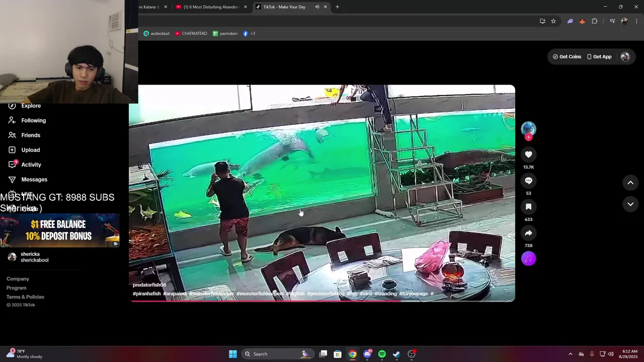The height and width of the screenshot is (362, 644).
Task: Open the CHATMATEKO bookmark
Action: coord(191,34)
